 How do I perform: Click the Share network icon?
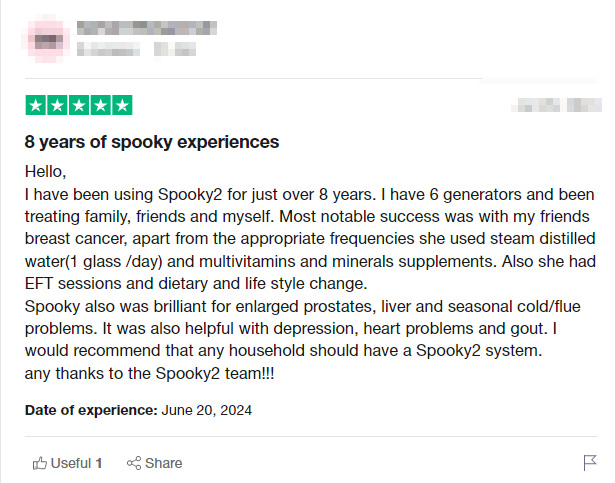133,463
